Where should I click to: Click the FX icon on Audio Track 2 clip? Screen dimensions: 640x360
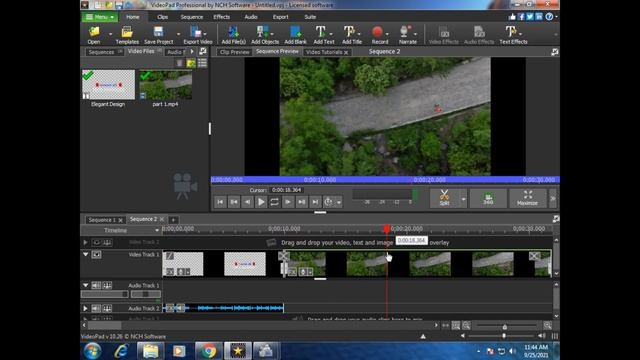coord(170,308)
